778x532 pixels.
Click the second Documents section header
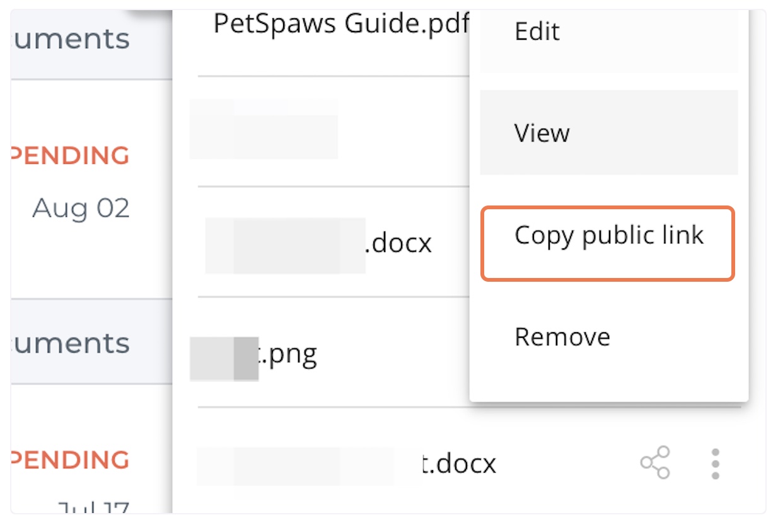[x=70, y=343]
